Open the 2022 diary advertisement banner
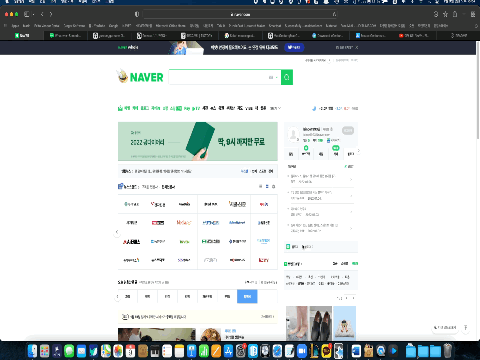 click(198, 141)
